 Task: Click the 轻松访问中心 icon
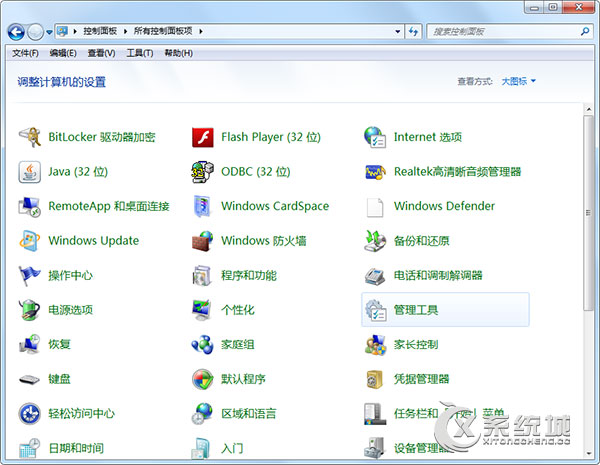pos(29,414)
